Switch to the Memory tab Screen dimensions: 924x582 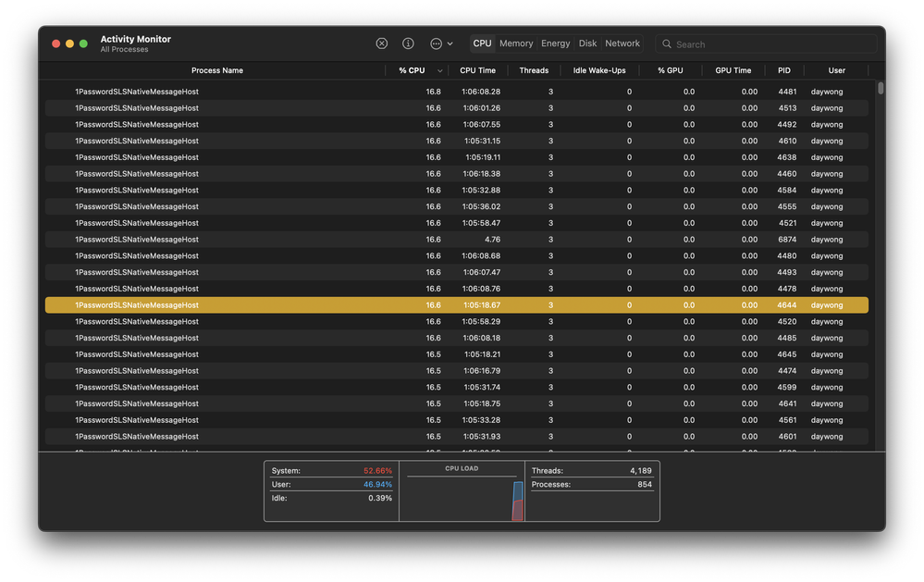516,43
